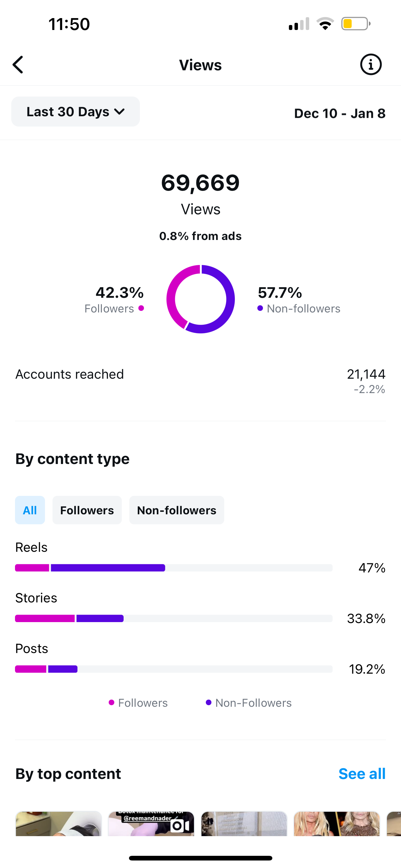Switch to the Non-followers filter tab
Viewport: 401px width, 868px height.
[x=176, y=510]
